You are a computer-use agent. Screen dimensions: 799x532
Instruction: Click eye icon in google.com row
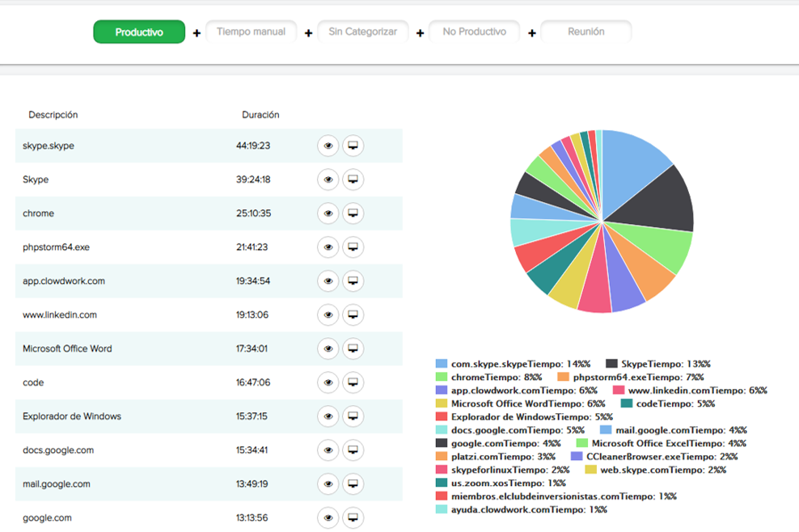[x=328, y=517]
